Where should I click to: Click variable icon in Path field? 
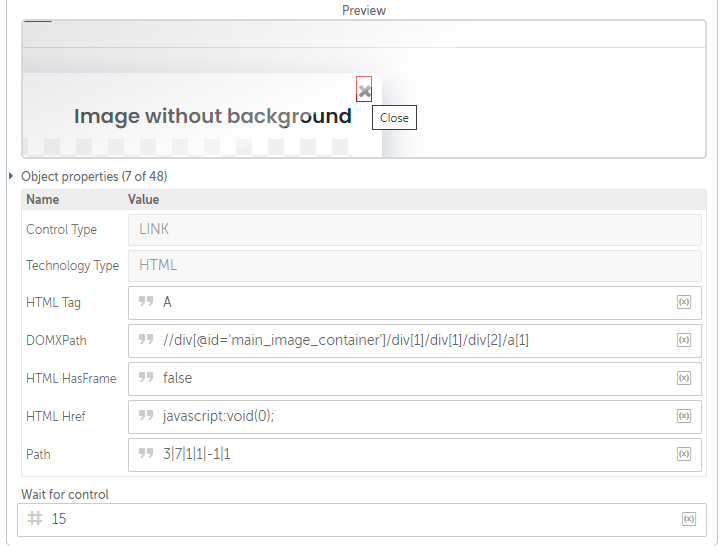684,454
